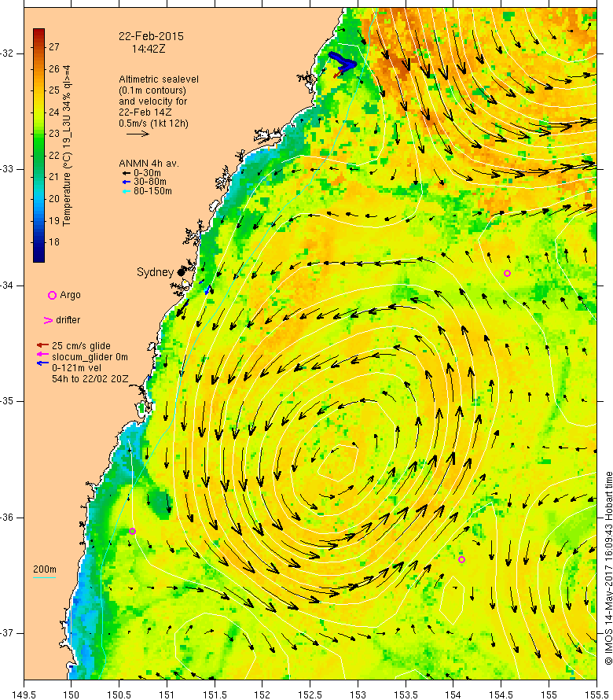Click longitude axis label 155.5
613x700 pixels.
(x=596, y=694)
